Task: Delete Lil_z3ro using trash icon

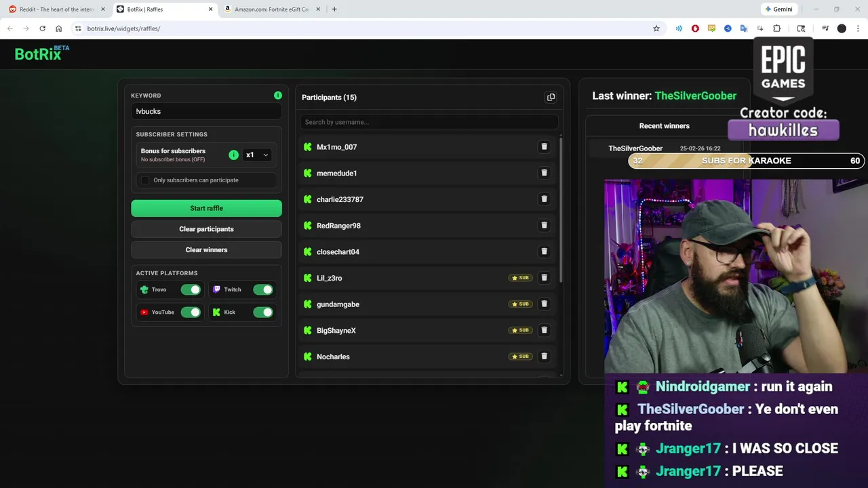Action: click(x=544, y=277)
